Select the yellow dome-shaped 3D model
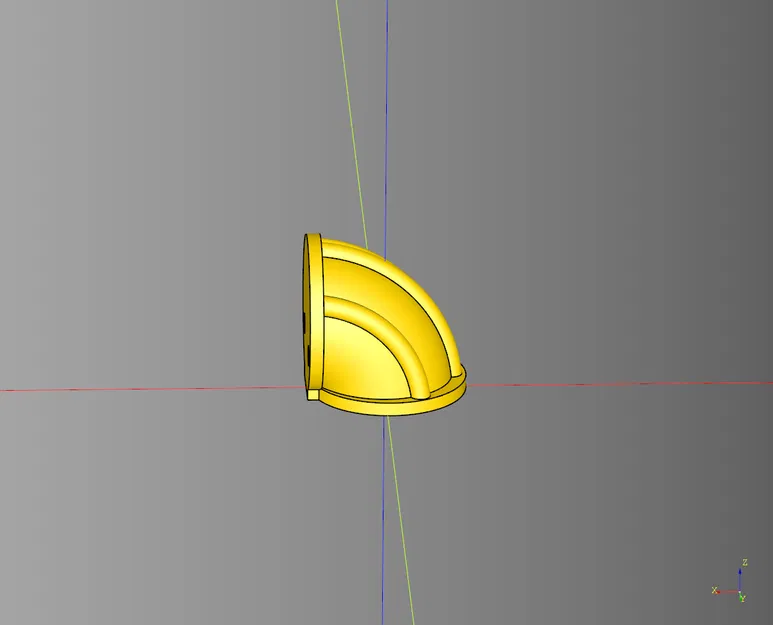 [384, 324]
